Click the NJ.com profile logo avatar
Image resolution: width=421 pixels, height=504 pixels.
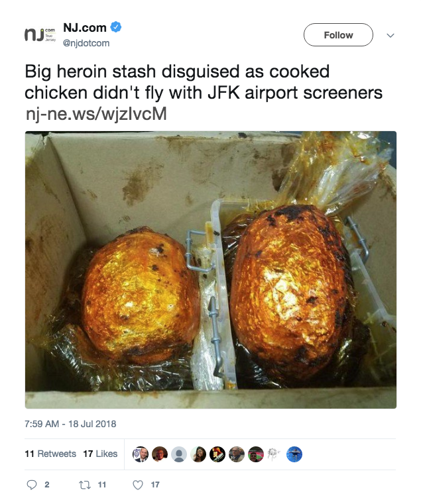coord(40,35)
